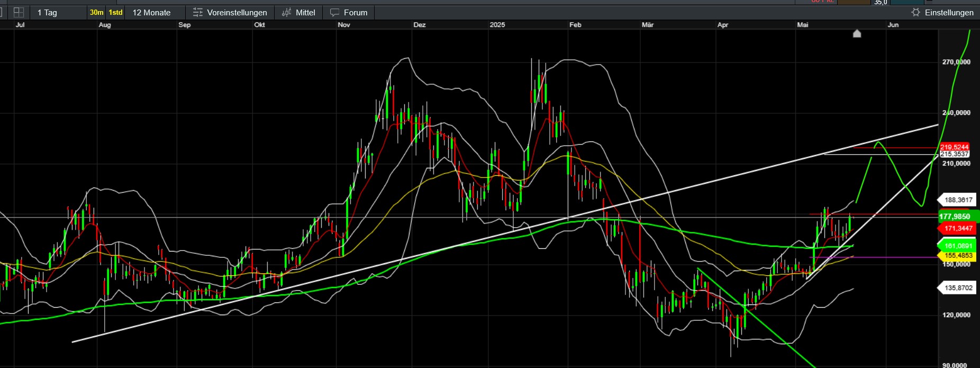Click the Voreinstellungen sliders icon
This screenshot has height=368, width=980.
click(x=198, y=12)
